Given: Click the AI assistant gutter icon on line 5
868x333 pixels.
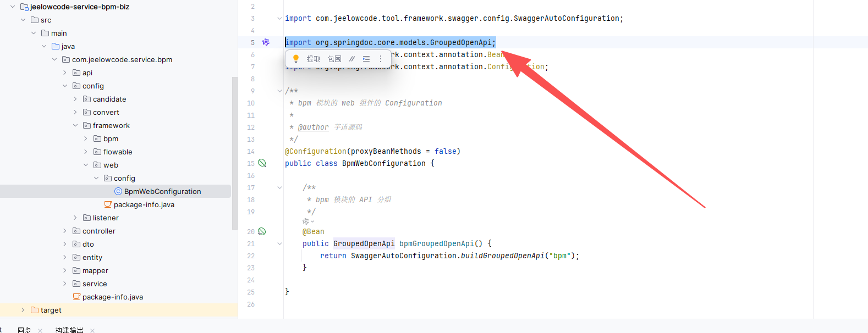Looking at the screenshot, I should [x=266, y=42].
